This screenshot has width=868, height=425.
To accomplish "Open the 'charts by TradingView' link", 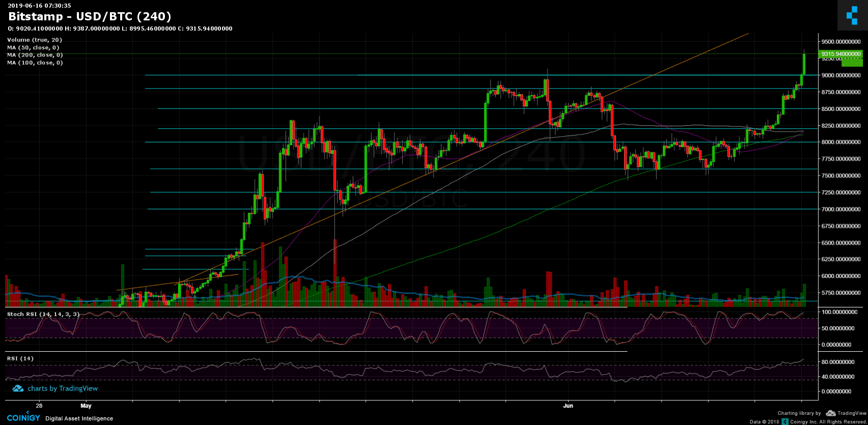I will point(63,388).
